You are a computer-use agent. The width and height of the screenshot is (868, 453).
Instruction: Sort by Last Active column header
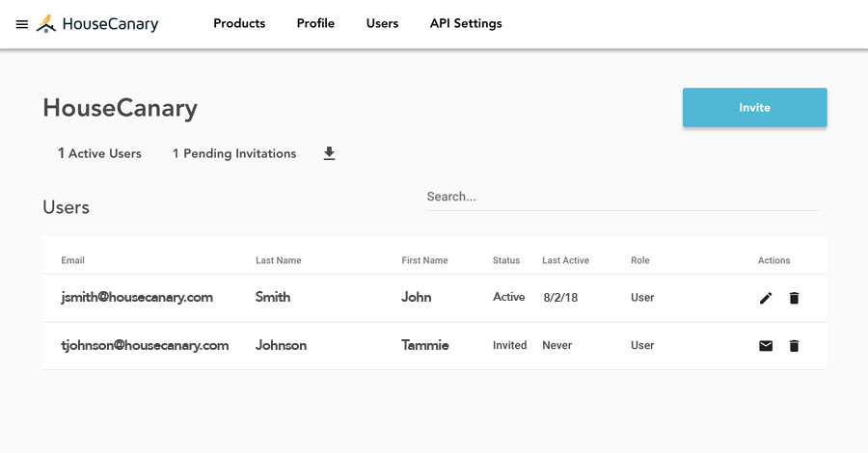tap(565, 260)
